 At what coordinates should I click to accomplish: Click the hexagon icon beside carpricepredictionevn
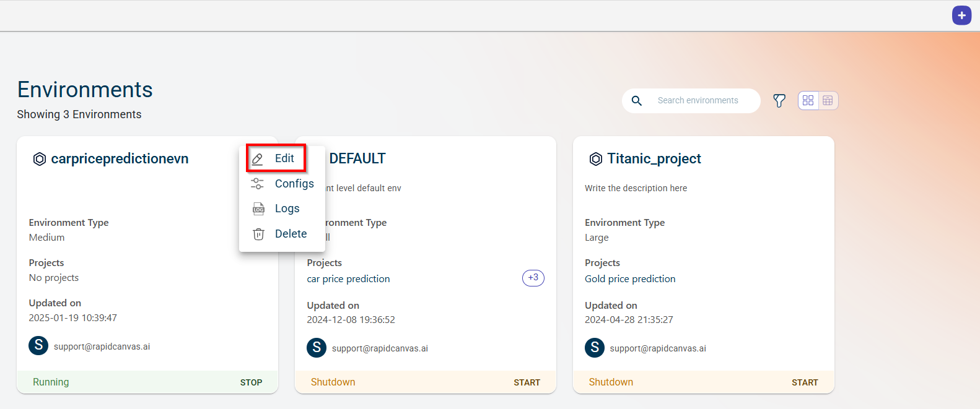(40, 159)
